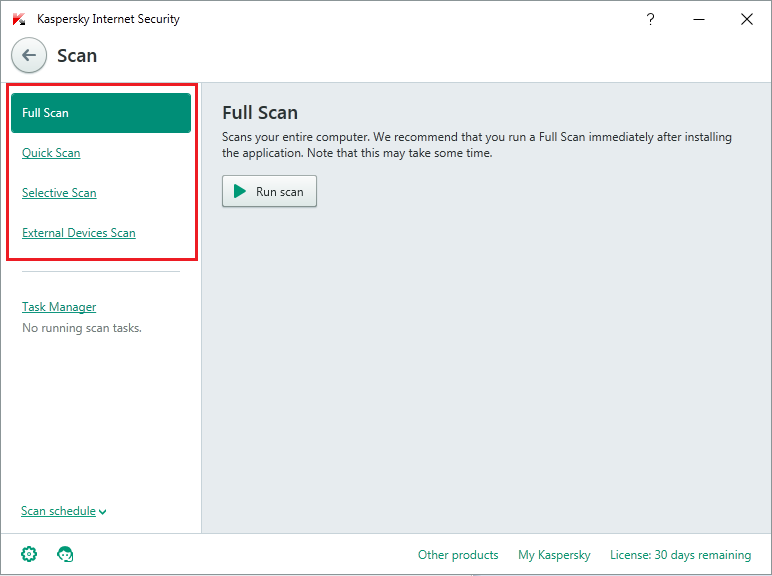
Task: Switch to Quick Scan
Action: pos(51,153)
